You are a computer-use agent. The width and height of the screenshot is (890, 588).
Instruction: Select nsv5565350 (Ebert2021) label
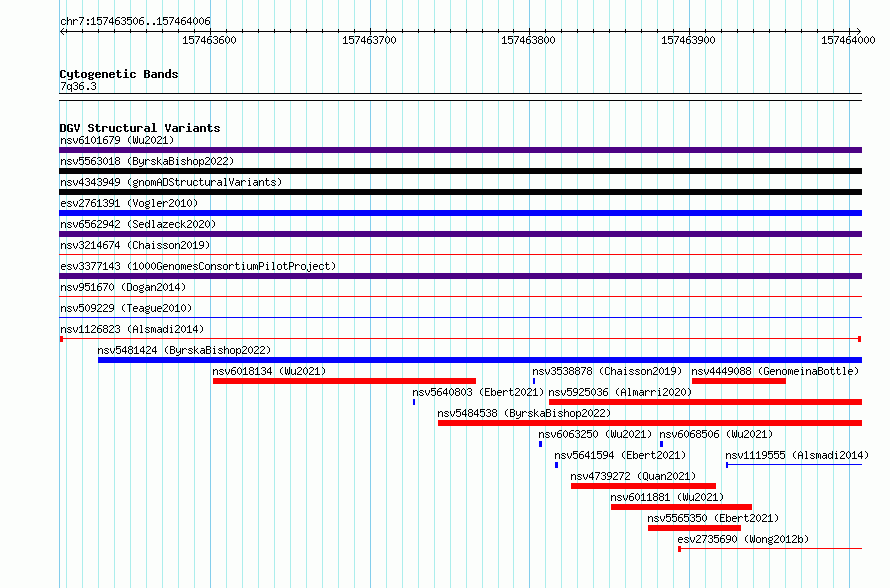click(713, 518)
